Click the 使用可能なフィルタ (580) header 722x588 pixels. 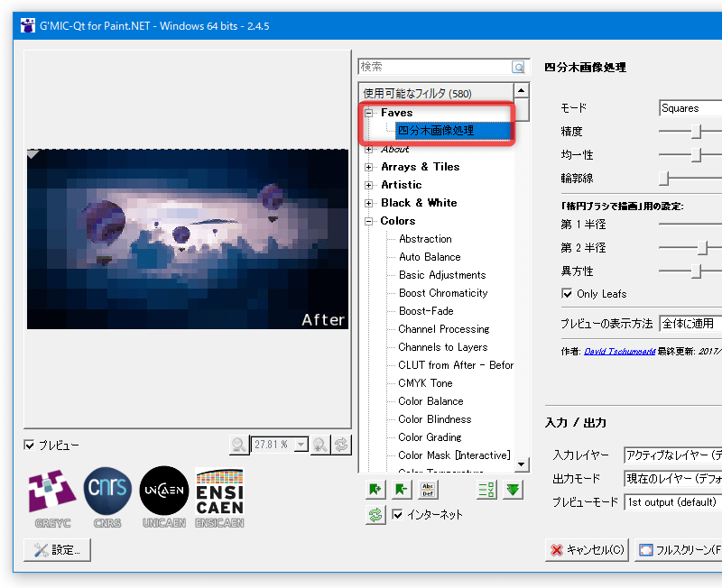click(x=437, y=94)
